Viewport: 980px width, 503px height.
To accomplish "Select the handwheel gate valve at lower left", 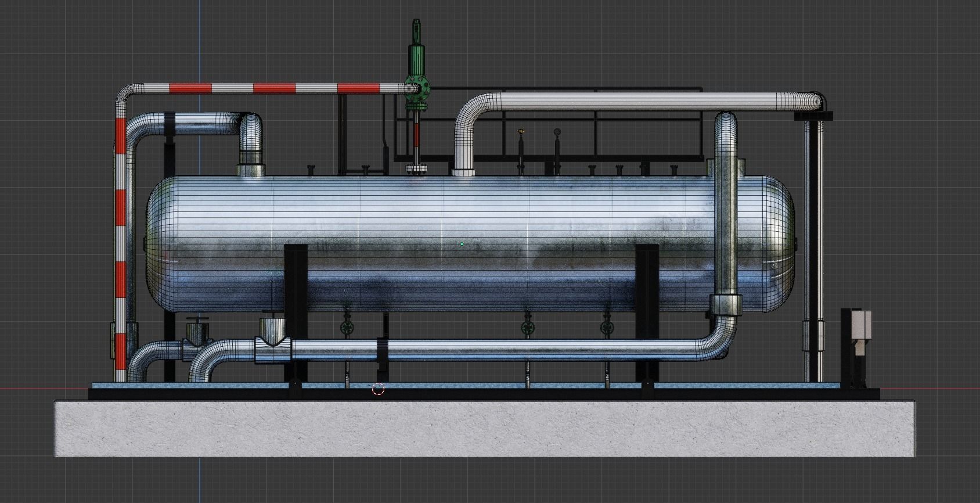I will [197, 332].
